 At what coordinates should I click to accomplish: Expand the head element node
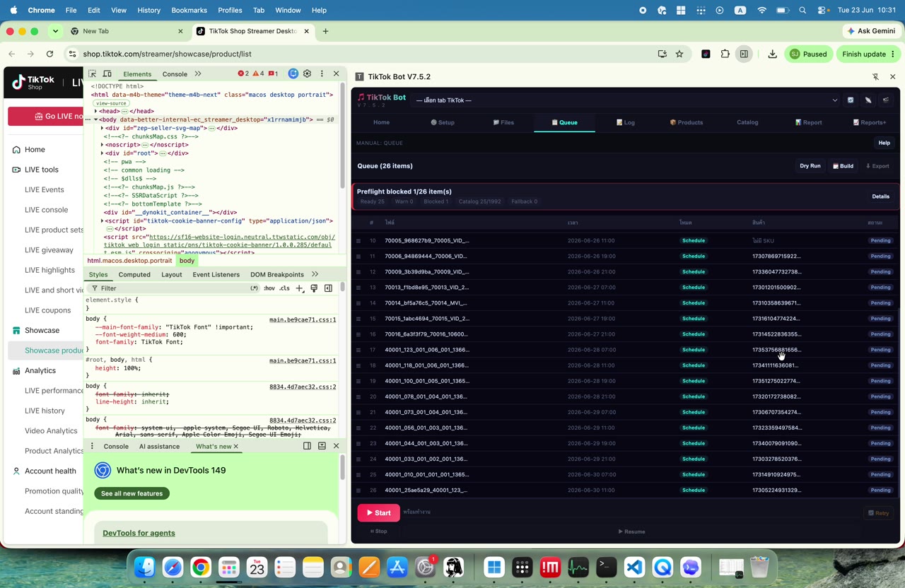[96, 111]
